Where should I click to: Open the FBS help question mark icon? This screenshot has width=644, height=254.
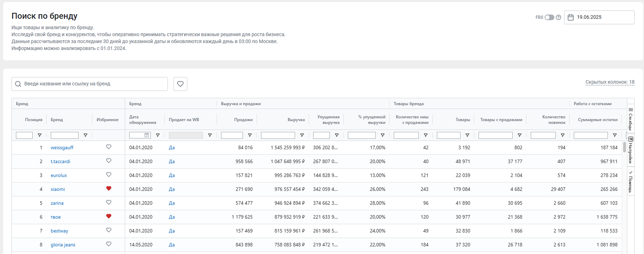[559, 17]
